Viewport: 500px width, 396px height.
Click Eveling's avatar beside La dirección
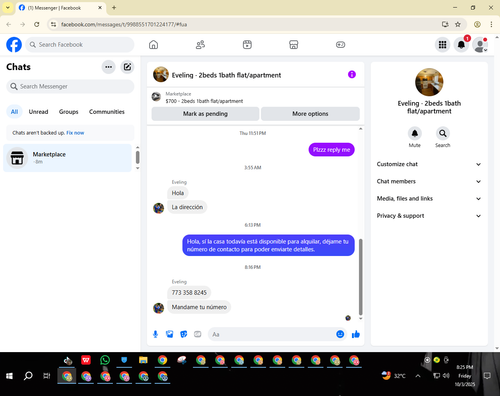click(158, 208)
